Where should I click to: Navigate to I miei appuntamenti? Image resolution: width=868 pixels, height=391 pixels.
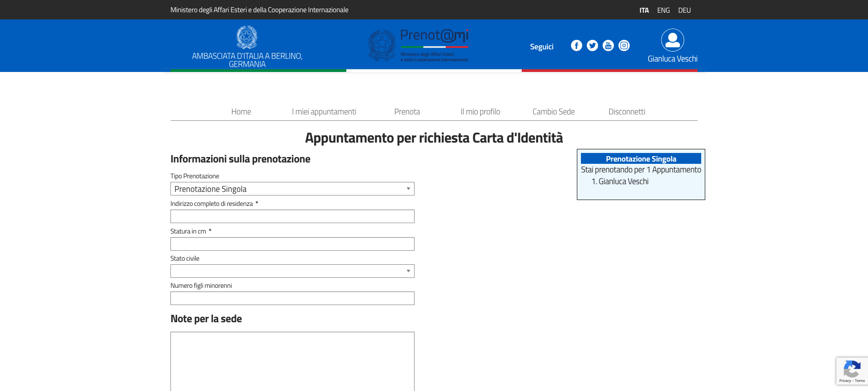[324, 111]
